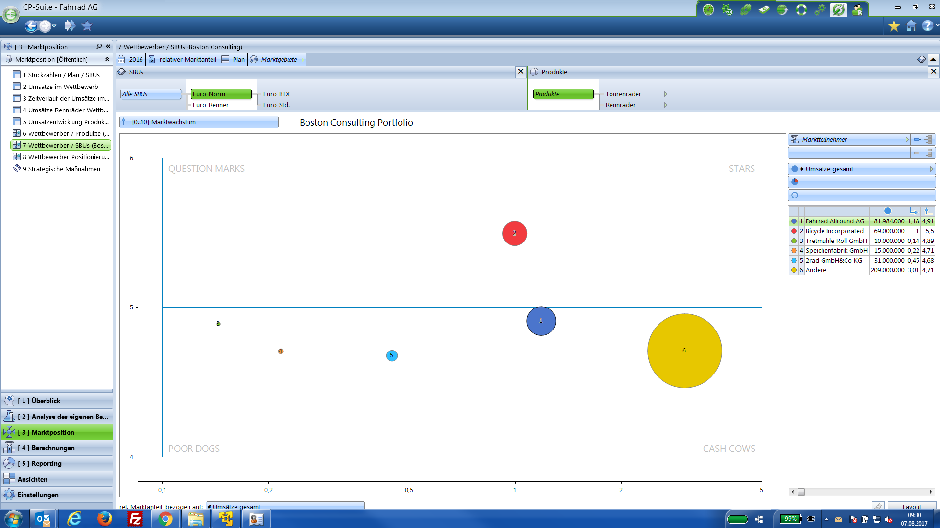Image resolution: width=940 pixels, height=528 pixels.
Task: Click the gold star favorites icon
Action: [x=894, y=26]
